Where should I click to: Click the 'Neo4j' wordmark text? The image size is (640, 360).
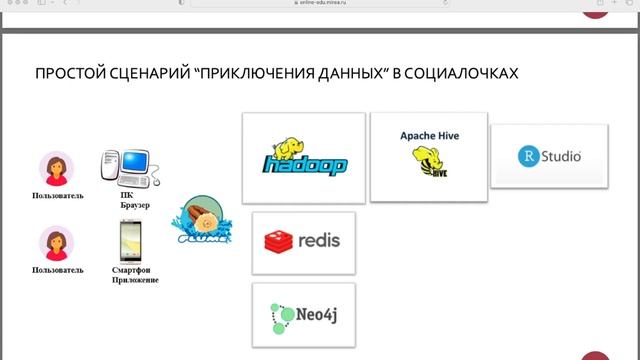pos(316,315)
